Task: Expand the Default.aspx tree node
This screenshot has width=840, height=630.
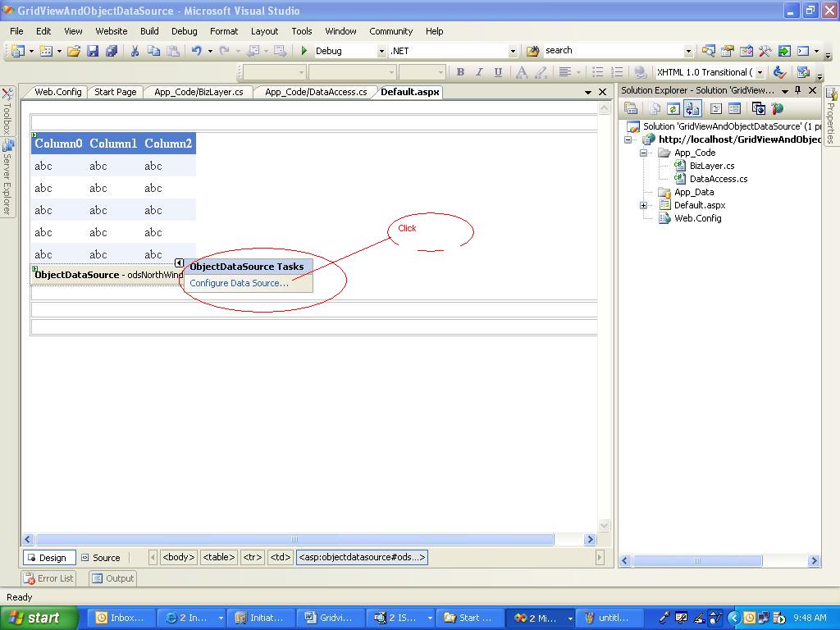Action: (643, 205)
